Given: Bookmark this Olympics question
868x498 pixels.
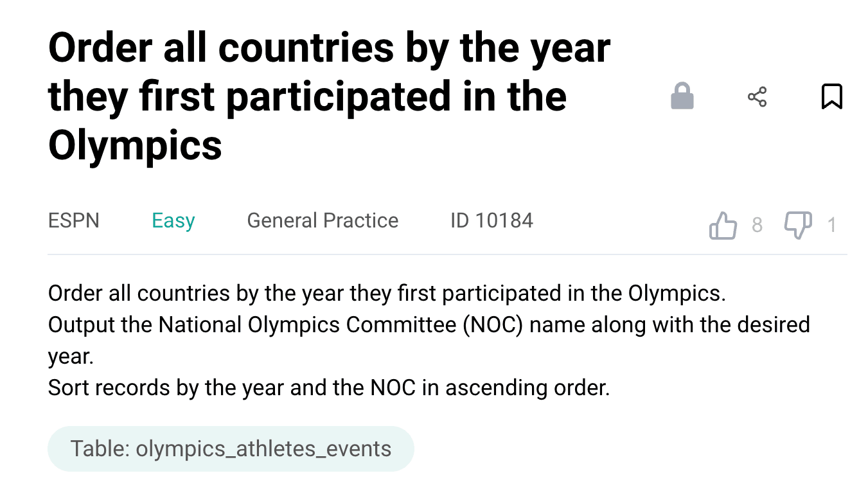Looking at the screenshot, I should [x=831, y=97].
